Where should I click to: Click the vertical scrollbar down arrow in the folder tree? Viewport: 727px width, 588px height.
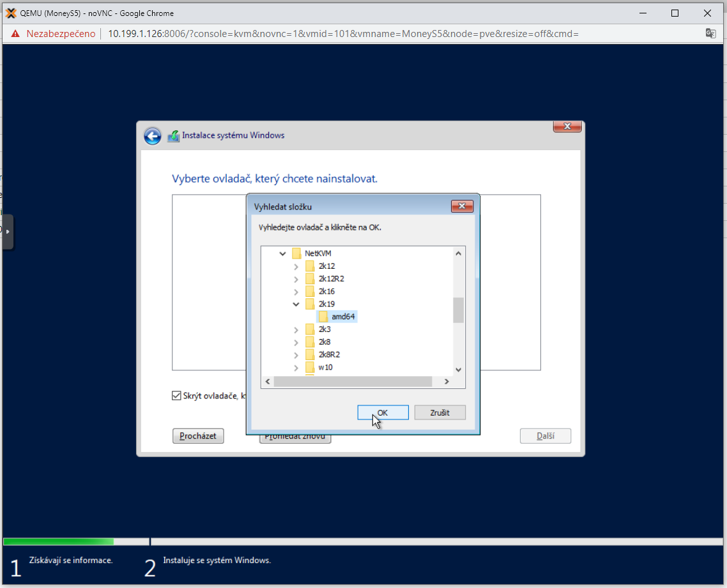[458, 370]
